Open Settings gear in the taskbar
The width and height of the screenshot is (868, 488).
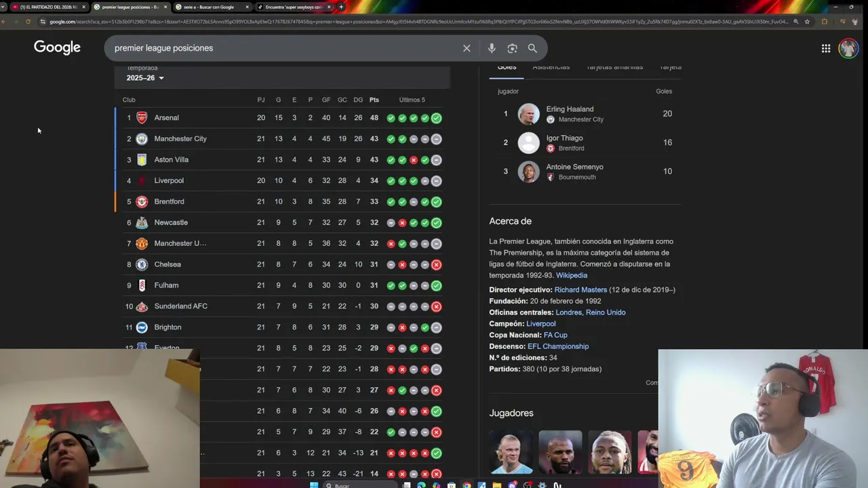(x=542, y=485)
